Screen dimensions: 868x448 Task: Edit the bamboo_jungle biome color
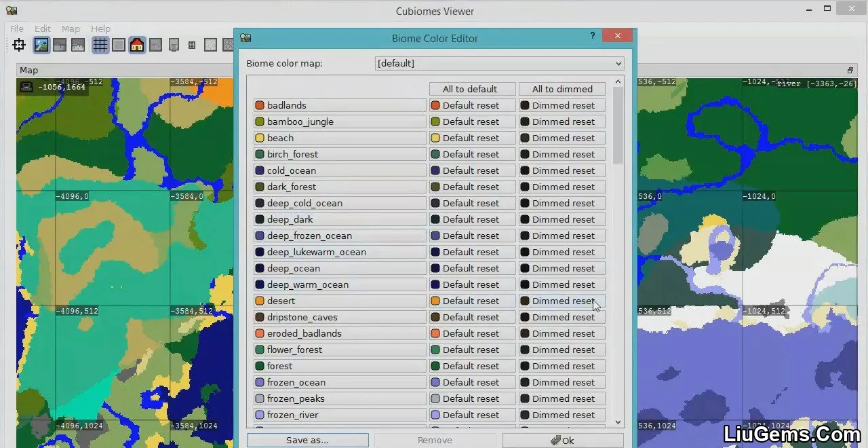tap(340, 122)
